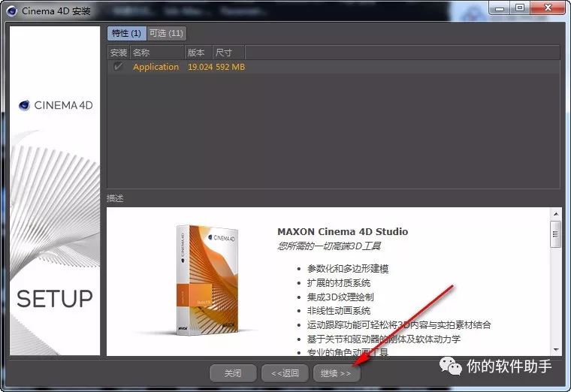Image resolution: width=571 pixels, height=392 pixels.
Task: Click the 继续 >> button
Action: tap(337, 373)
